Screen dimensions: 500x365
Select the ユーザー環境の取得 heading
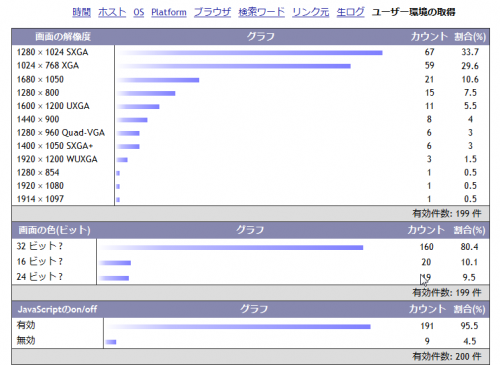pyautogui.click(x=413, y=12)
